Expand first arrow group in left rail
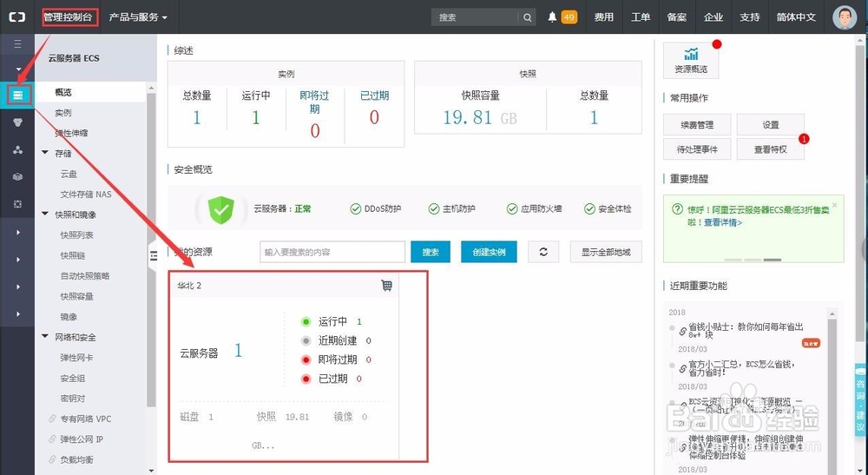Image resolution: width=868 pixels, height=475 pixels. [x=17, y=233]
